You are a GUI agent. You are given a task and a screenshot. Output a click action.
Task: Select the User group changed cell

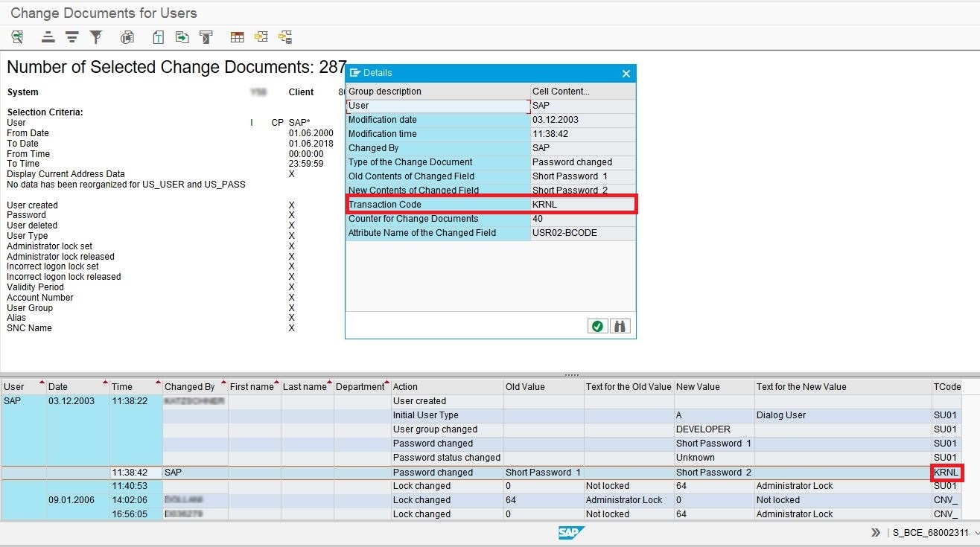(447, 429)
